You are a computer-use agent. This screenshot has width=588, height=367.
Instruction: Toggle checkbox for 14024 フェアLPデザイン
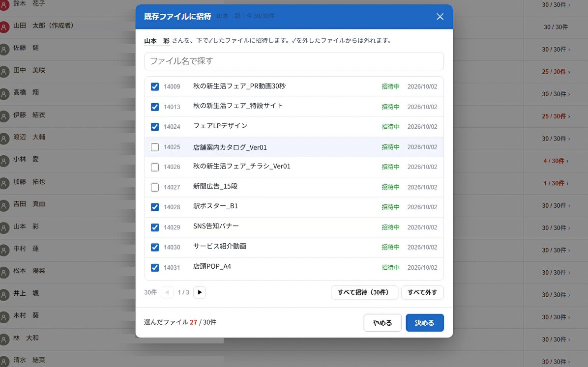[x=155, y=127]
